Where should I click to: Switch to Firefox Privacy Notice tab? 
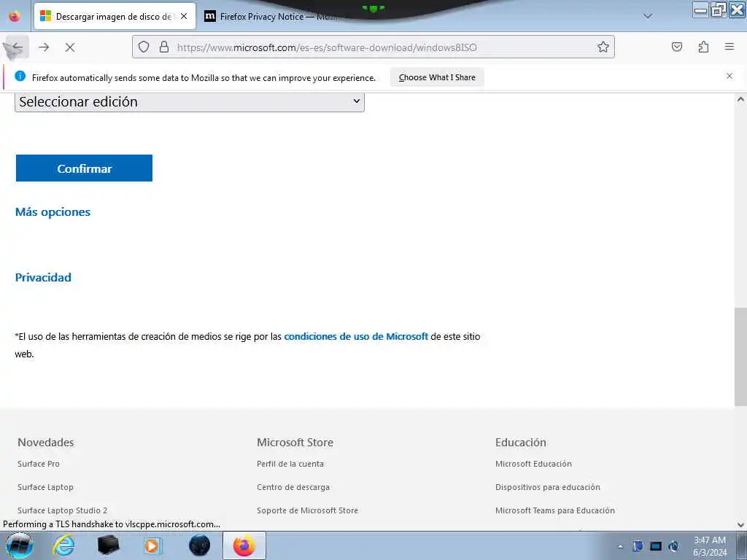271,16
